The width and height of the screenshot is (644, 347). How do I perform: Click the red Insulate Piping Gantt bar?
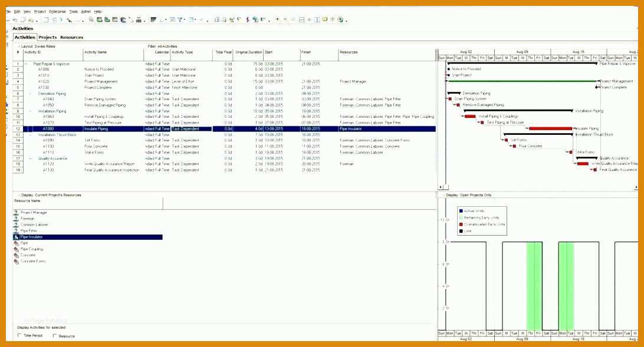pos(550,128)
